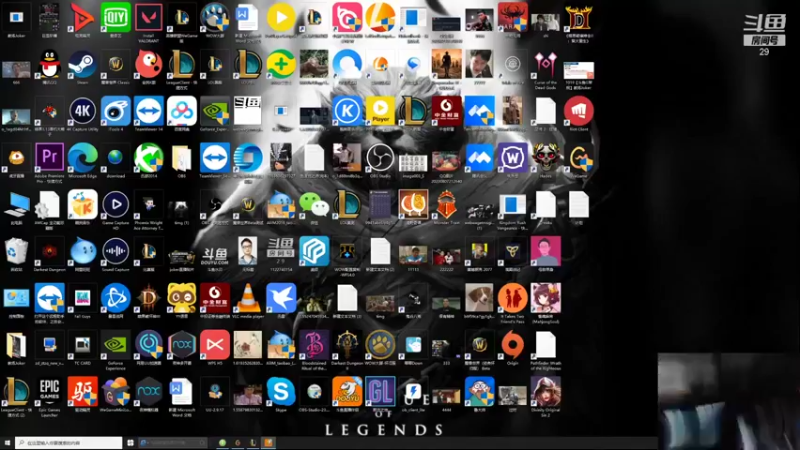Screen dimensions: 800x450
Task: Open the 4444 image thumbnail
Action: 446,395
